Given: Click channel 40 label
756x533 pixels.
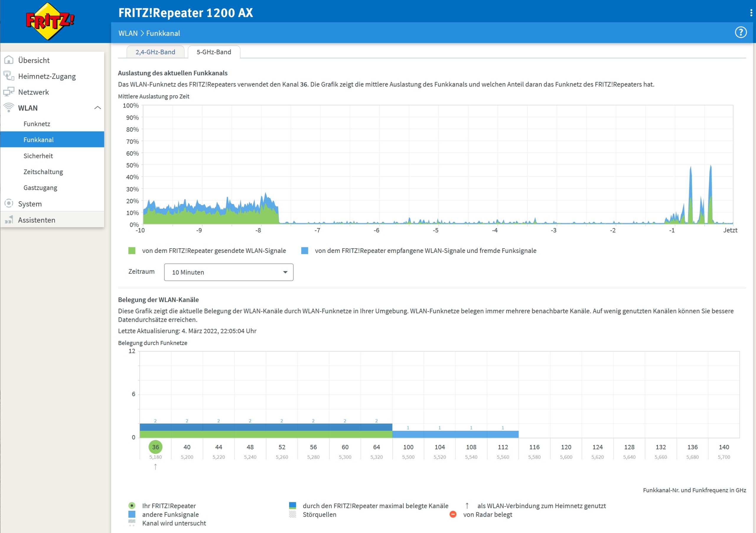Looking at the screenshot, I should point(187,447).
